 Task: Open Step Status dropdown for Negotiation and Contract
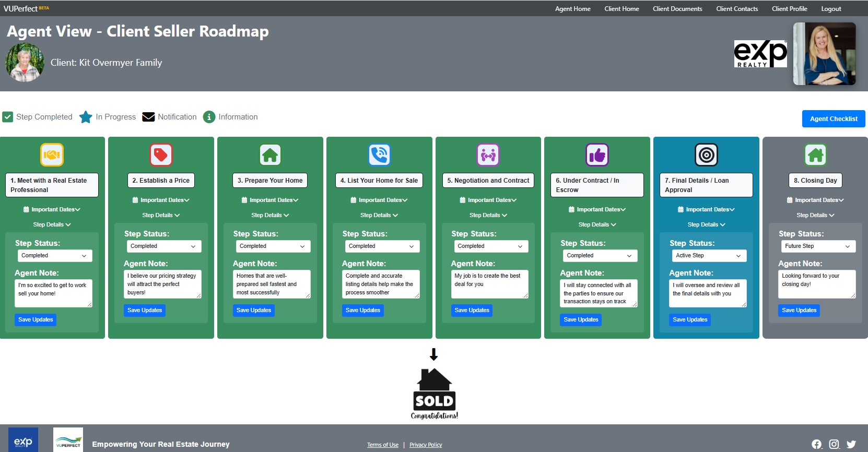(491, 246)
